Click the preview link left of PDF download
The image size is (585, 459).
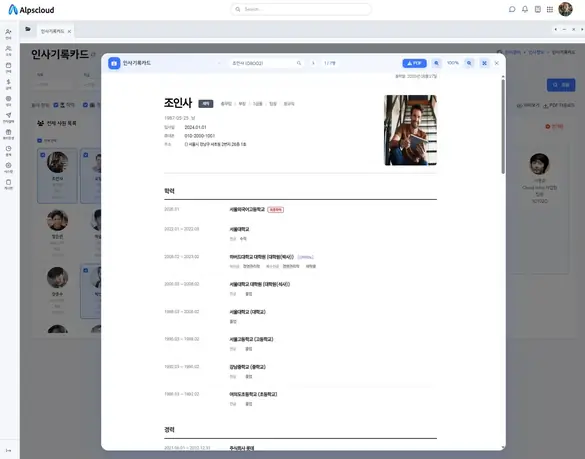(528, 106)
